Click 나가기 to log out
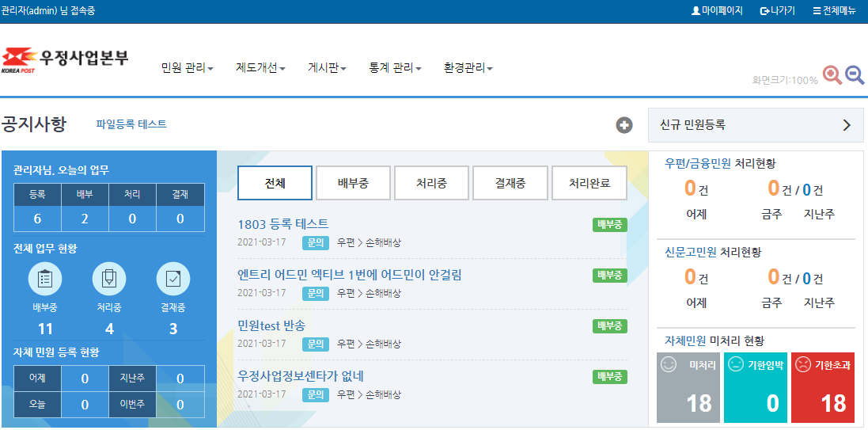 point(777,11)
